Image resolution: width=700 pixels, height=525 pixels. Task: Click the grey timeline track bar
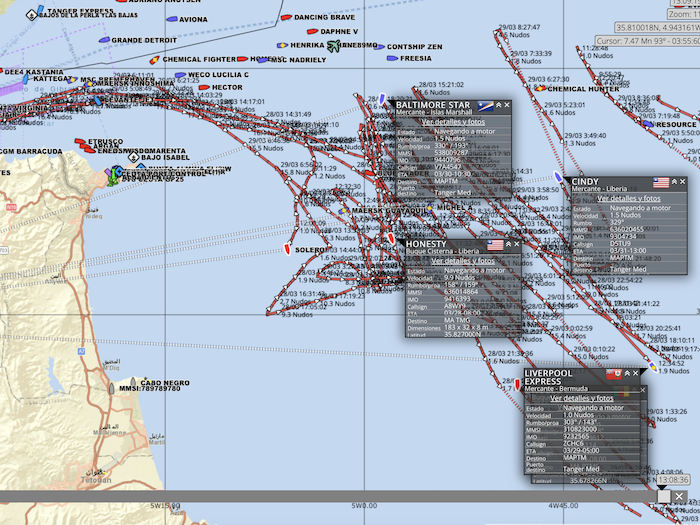[x=328, y=496]
